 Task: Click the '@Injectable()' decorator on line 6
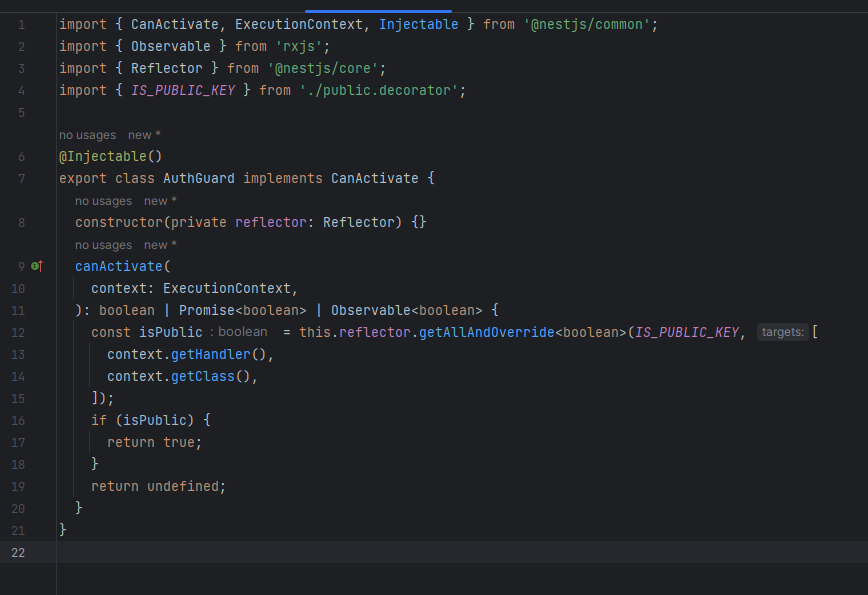click(x=111, y=156)
